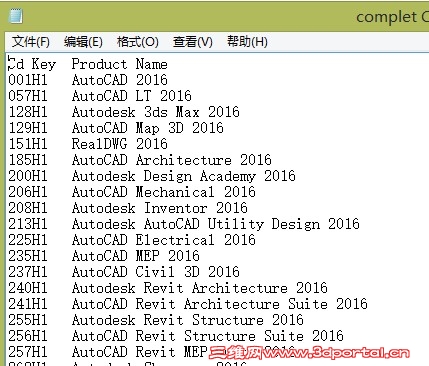Click the product key 001H1
Screen dimensions: 429x366
point(28,80)
